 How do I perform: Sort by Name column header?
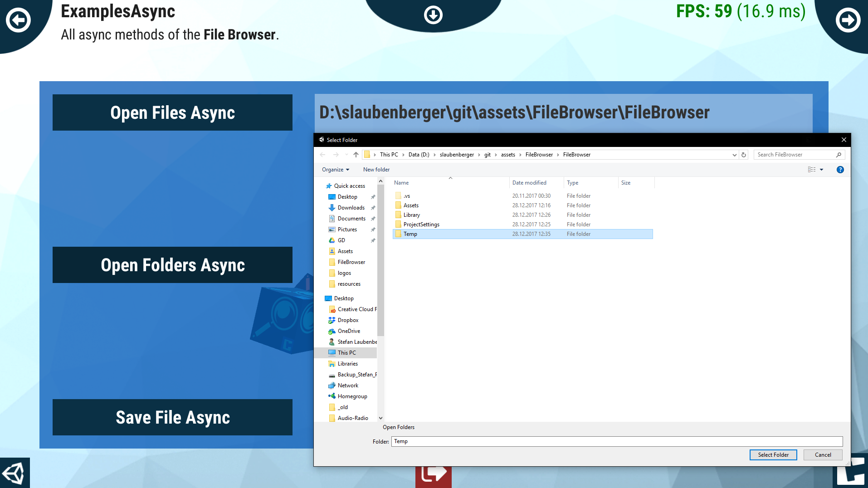tap(451, 183)
